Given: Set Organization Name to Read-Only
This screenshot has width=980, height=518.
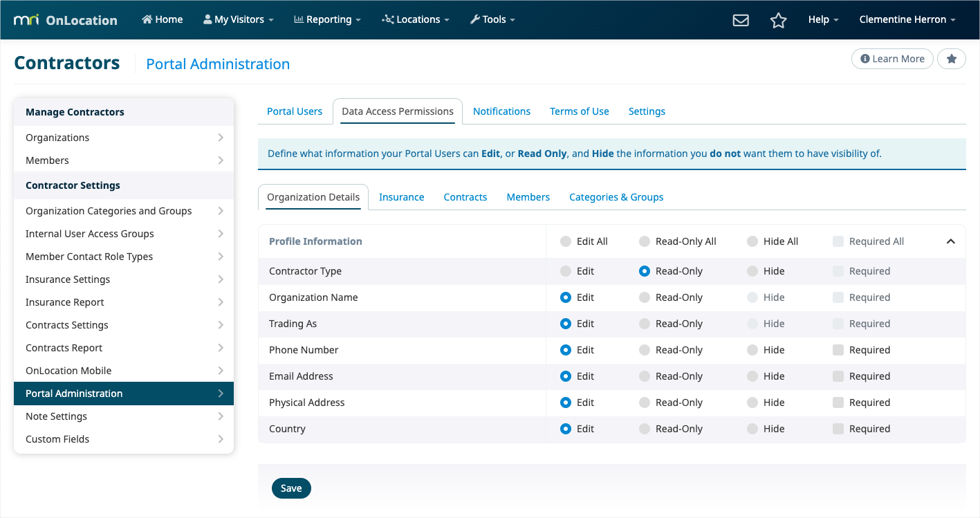Looking at the screenshot, I should pos(645,297).
